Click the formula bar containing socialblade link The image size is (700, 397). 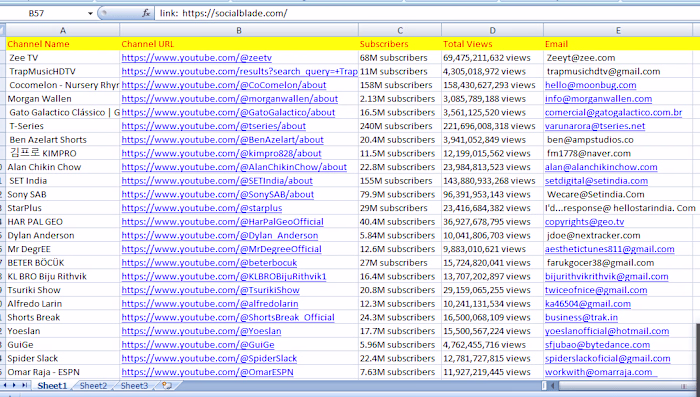[427, 13]
